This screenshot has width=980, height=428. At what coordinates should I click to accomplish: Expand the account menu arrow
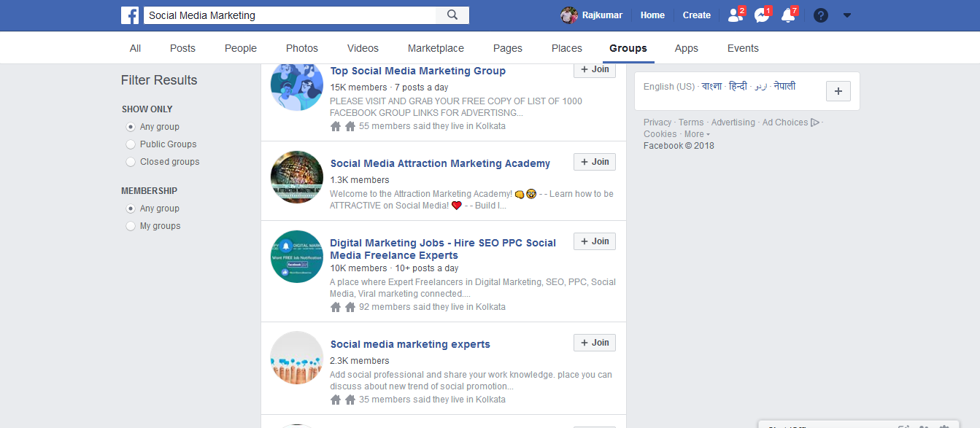coord(846,15)
